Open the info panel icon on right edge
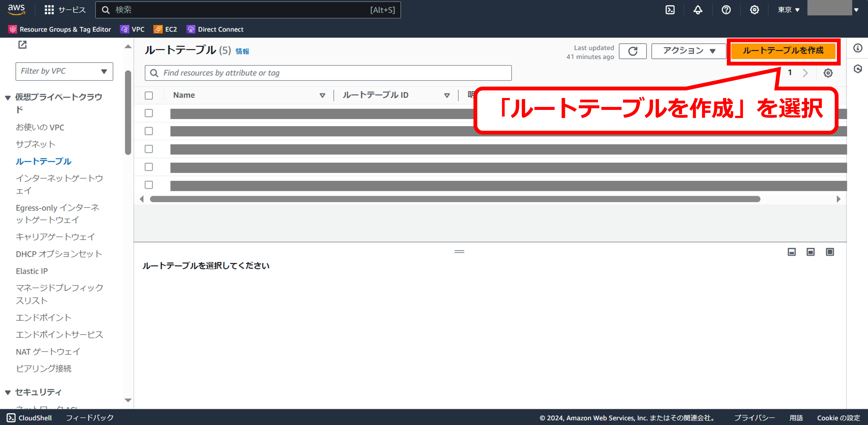The image size is (868, 425). coord(857,48)
